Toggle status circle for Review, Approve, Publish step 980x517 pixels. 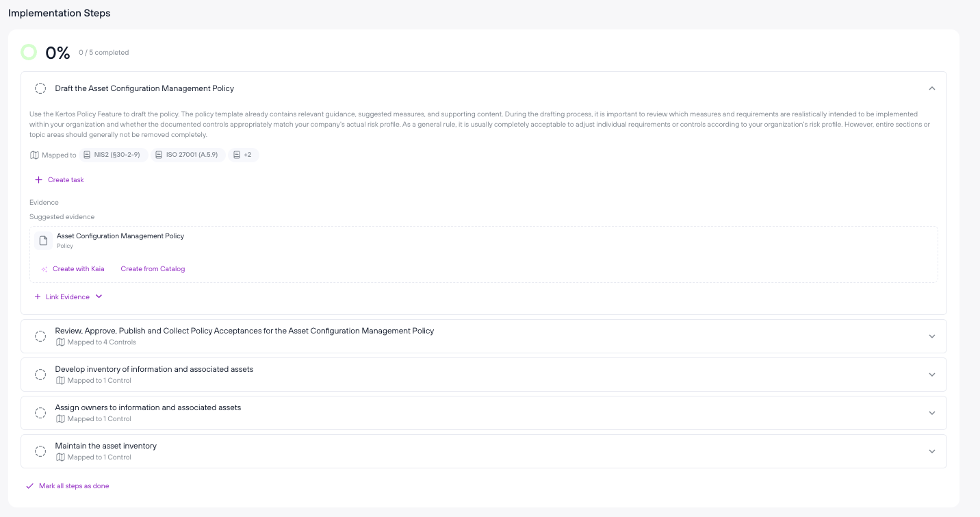point(40,336)
